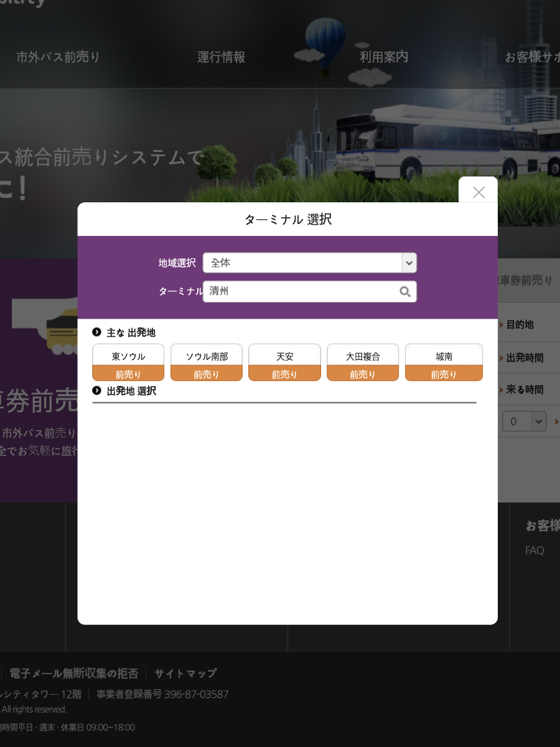Image resolution: width=560 pixels, height=747 pixels.
Task: Open the 運行情報 menu item
Action: tap(222, 57)
